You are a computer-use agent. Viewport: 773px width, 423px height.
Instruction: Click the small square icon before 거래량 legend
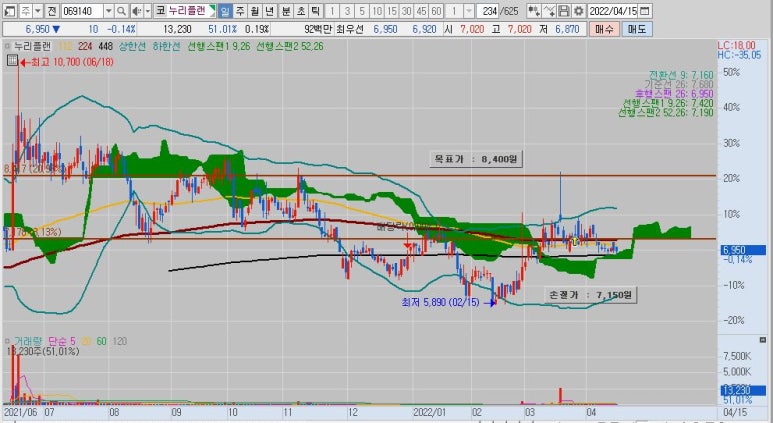coord(7,341)
